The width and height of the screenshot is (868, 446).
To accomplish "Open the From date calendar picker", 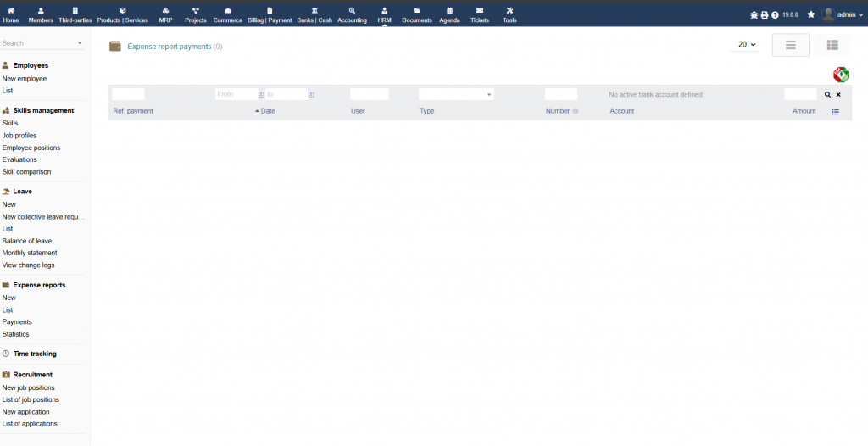I will [x=261, y=95].
